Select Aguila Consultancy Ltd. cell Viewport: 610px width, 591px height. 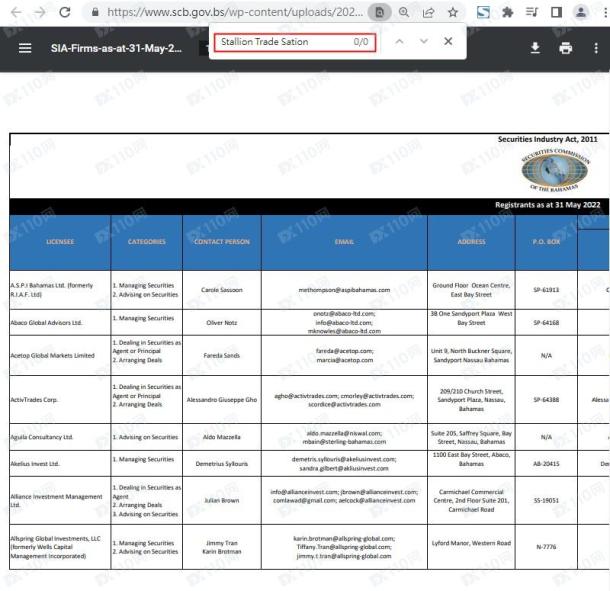[x=60, y=437]
